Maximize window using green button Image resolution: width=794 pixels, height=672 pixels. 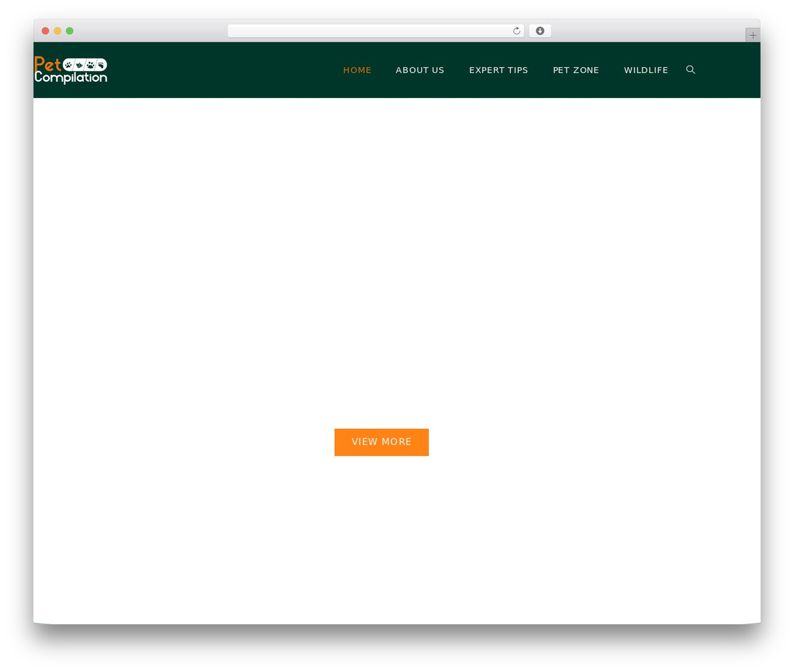tap(69, 31)
